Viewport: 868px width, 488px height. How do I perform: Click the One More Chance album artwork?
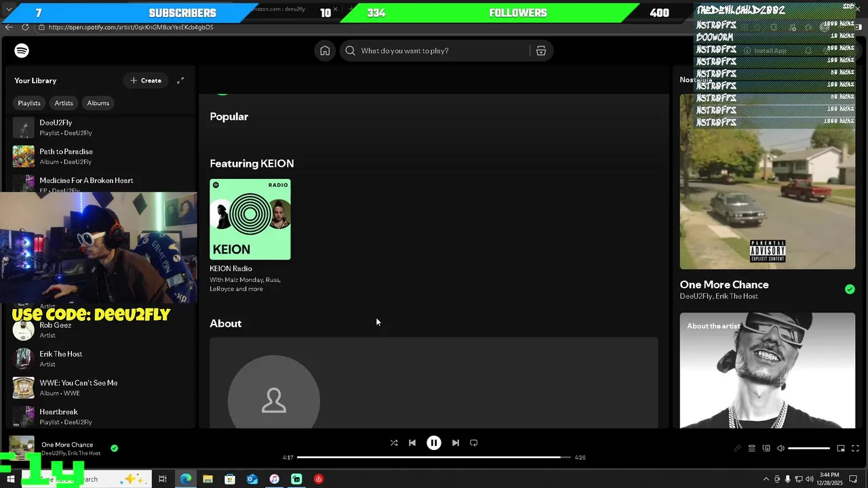pos(768,181)
